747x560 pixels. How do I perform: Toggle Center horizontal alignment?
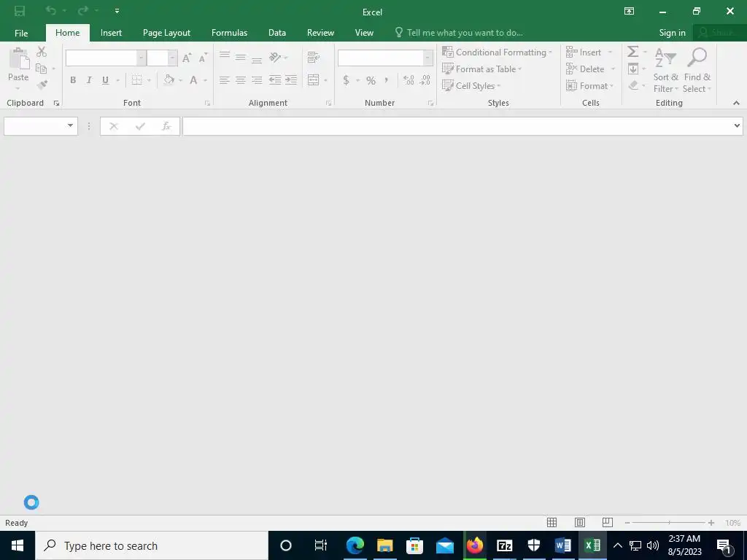[241, 80]
